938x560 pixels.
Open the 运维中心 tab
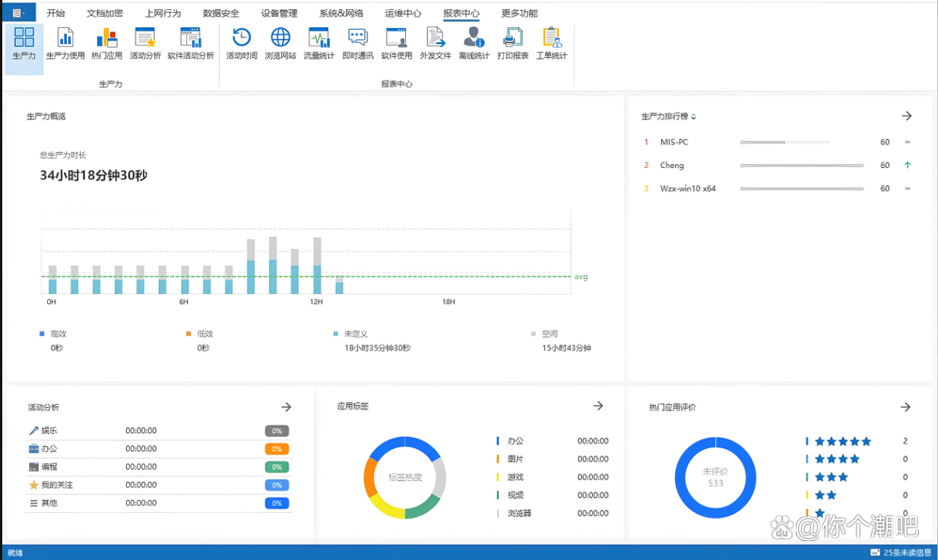coord(403,13)
